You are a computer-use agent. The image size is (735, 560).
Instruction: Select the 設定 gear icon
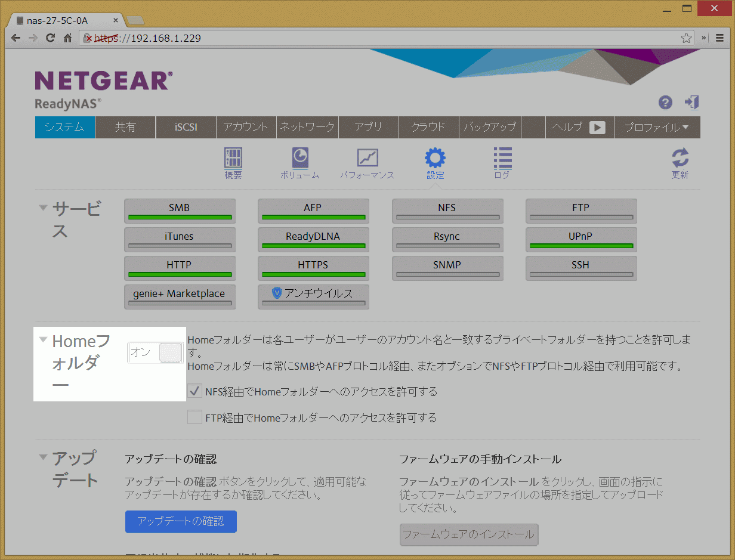[x=435, y=159]
